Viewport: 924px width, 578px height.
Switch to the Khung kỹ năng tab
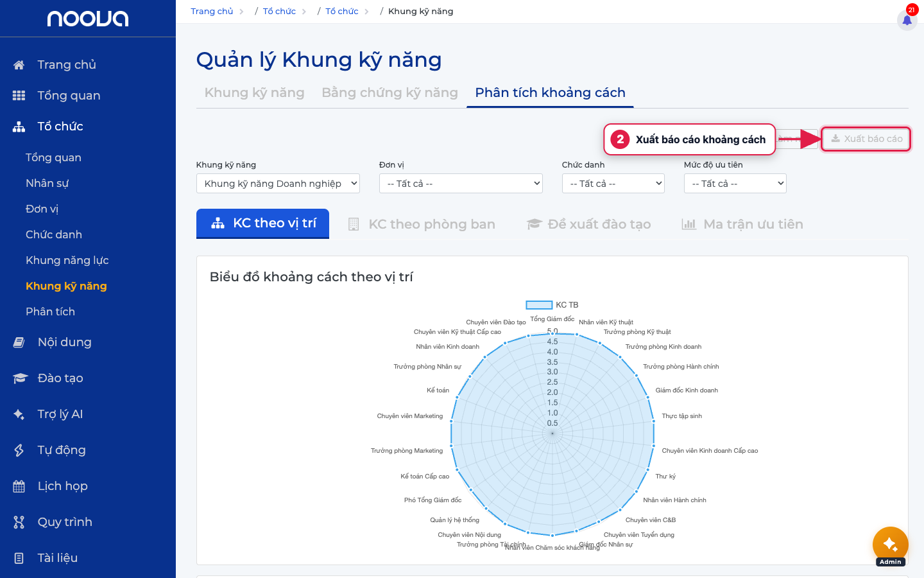[254, 92]
